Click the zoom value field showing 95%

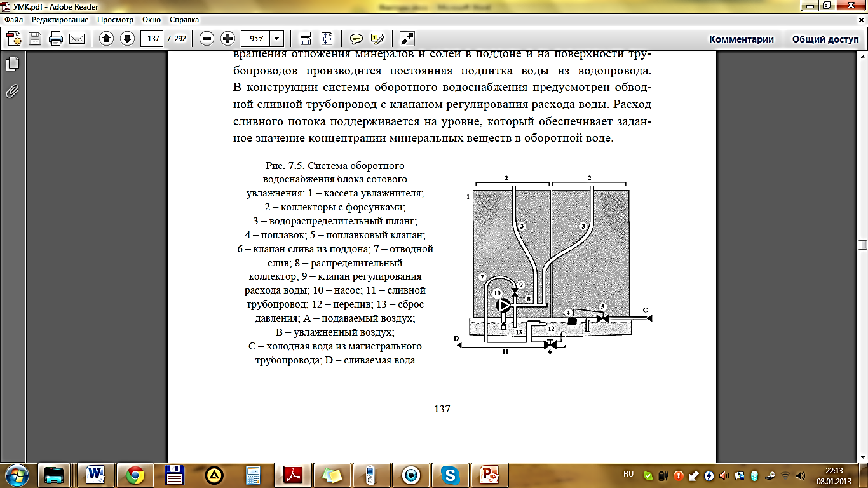(256, 39)
